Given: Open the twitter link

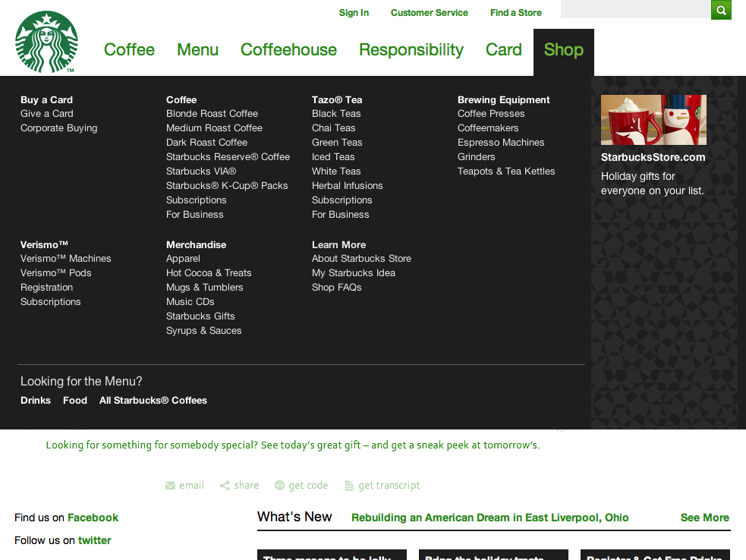Looking at the screenshot, I should (x=94, y=540).
